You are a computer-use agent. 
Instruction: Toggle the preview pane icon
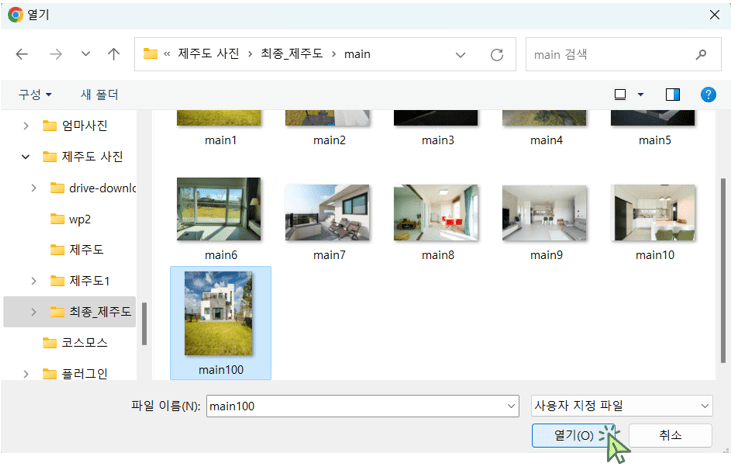[x=673, y=95]
